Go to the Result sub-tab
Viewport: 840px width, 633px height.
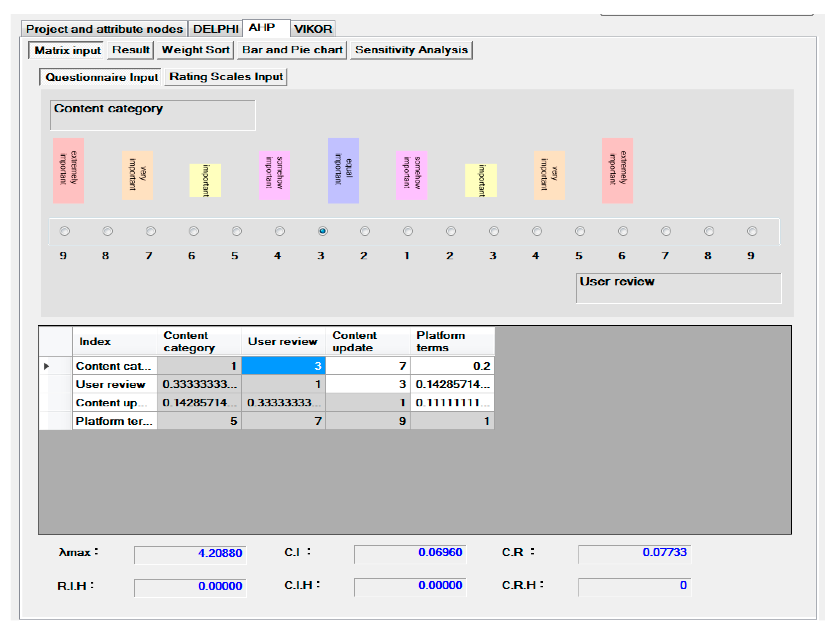tap(131, 50)
